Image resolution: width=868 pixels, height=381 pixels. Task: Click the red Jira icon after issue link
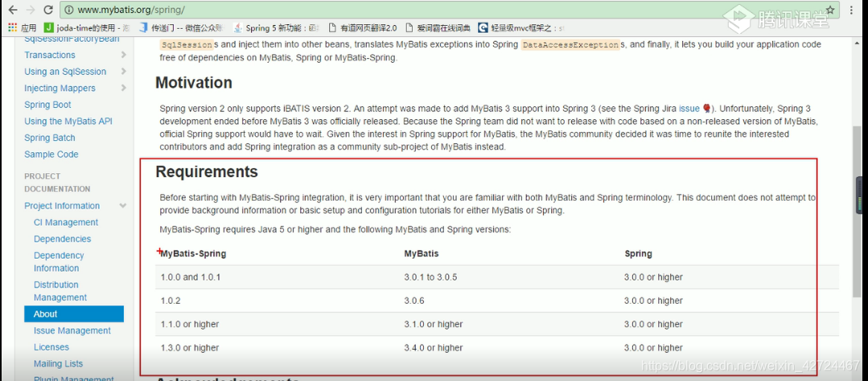[706, 109]
